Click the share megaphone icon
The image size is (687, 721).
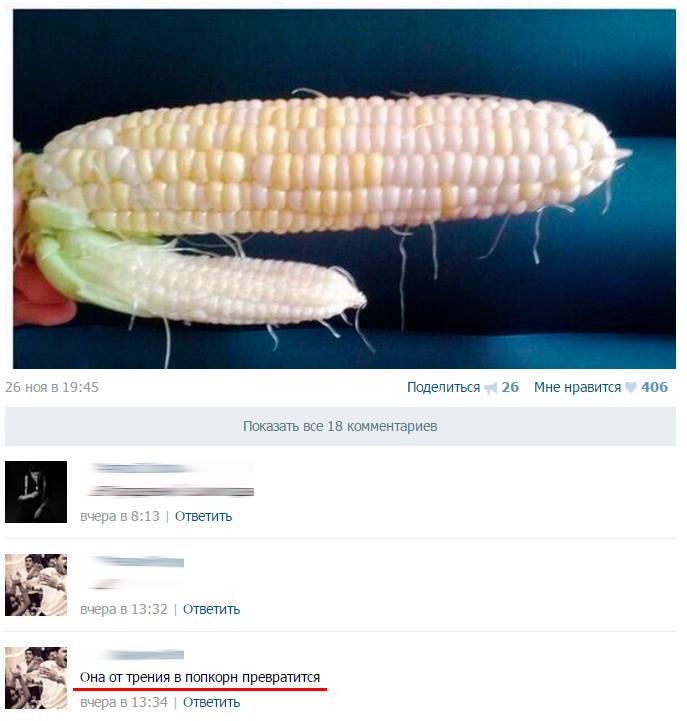click(491, 389)
